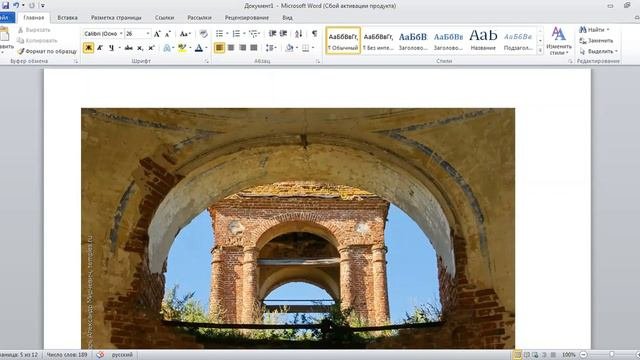Viewport: 640px width, 360px height.
Task: Open the line spacing options
Action: (x=270, y=48)
